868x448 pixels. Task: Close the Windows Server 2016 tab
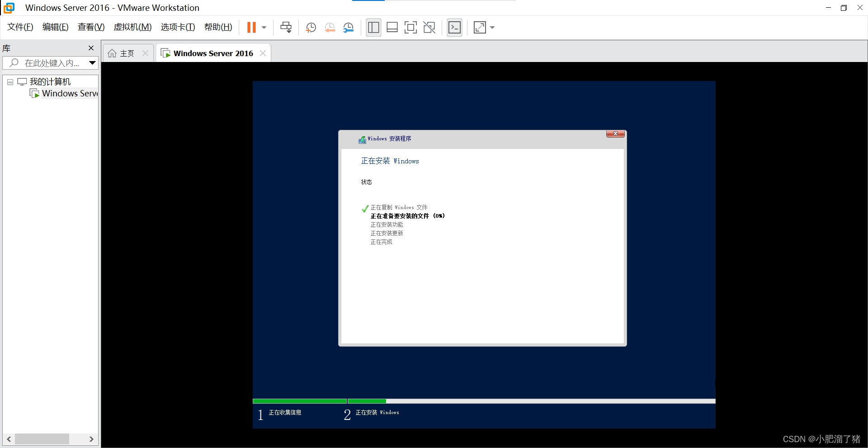pos(263,53)
